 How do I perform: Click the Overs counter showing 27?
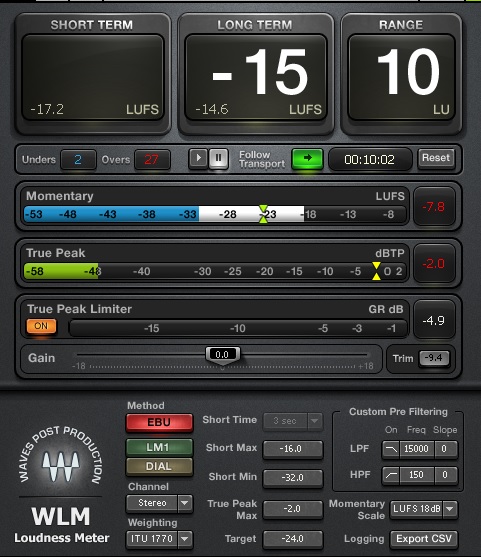[x=152, y=159]
